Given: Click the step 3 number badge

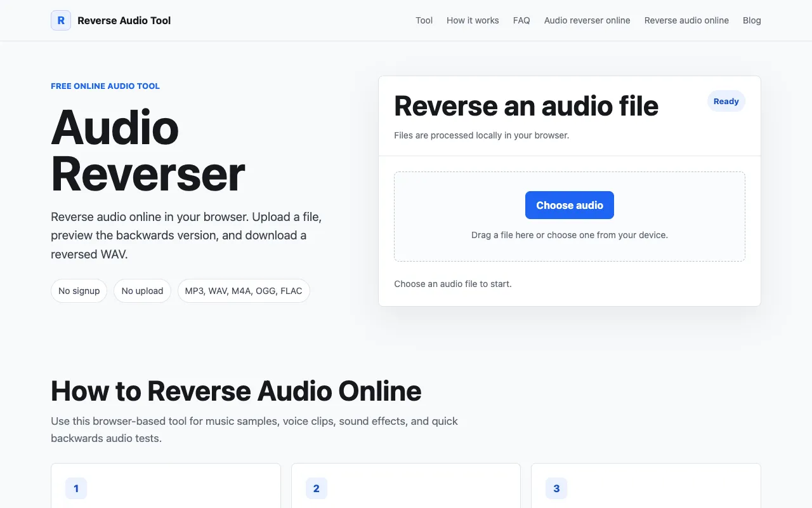Looking at the screenshot, I should 556,488.
